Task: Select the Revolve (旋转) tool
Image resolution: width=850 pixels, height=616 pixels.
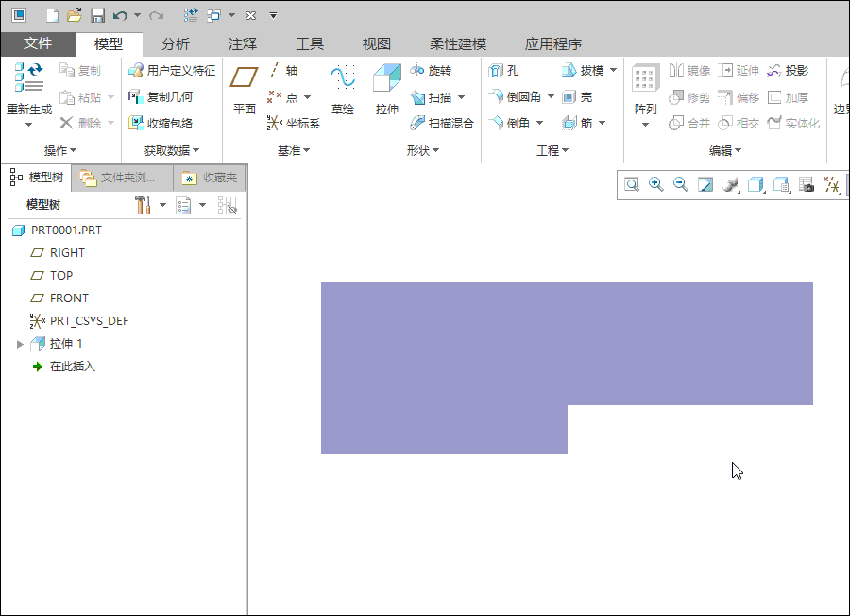Action: point(431,71)
